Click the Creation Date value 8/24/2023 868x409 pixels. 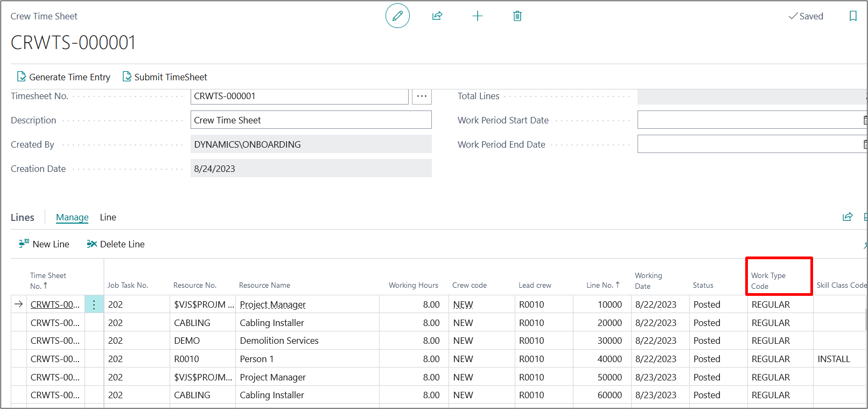click(x=311, y=168)
